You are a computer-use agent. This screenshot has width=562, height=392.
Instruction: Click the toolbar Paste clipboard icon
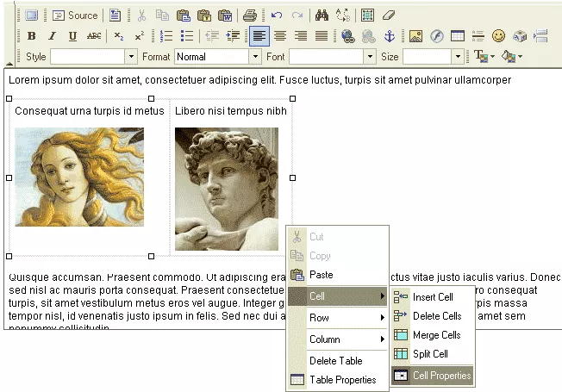pos(183,16)
